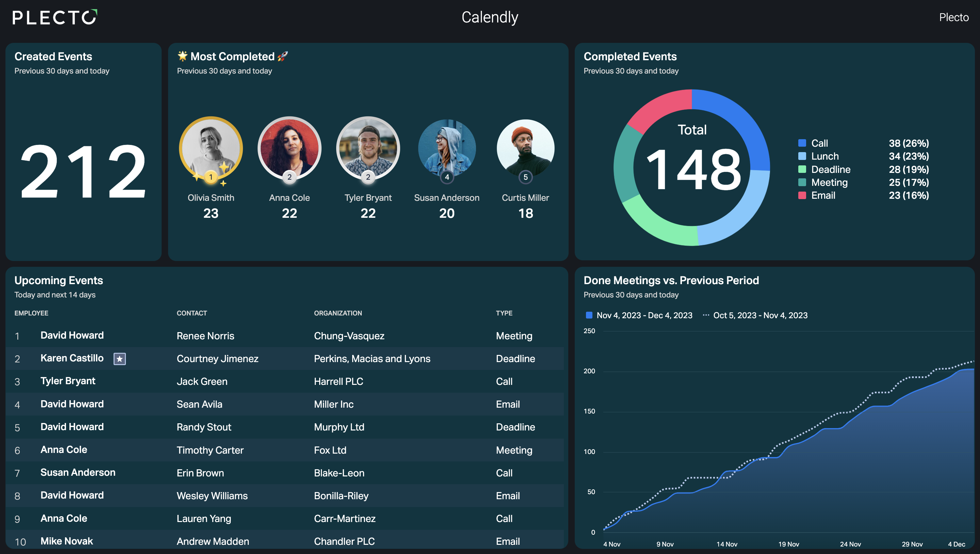Click the ORGANIZATION column header

coord(338,313)
